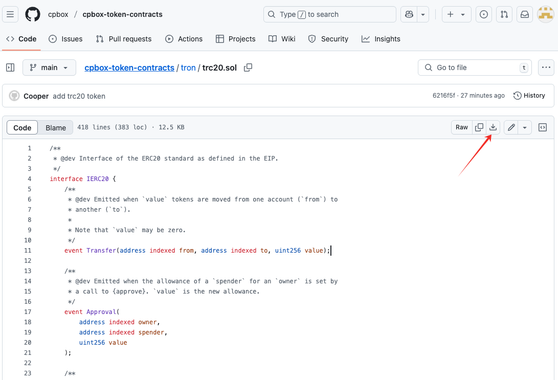Click 'uint256 value' on line 20
This screenshot has height=380, width=558.
pyautogui.click(x=103, y=342)
